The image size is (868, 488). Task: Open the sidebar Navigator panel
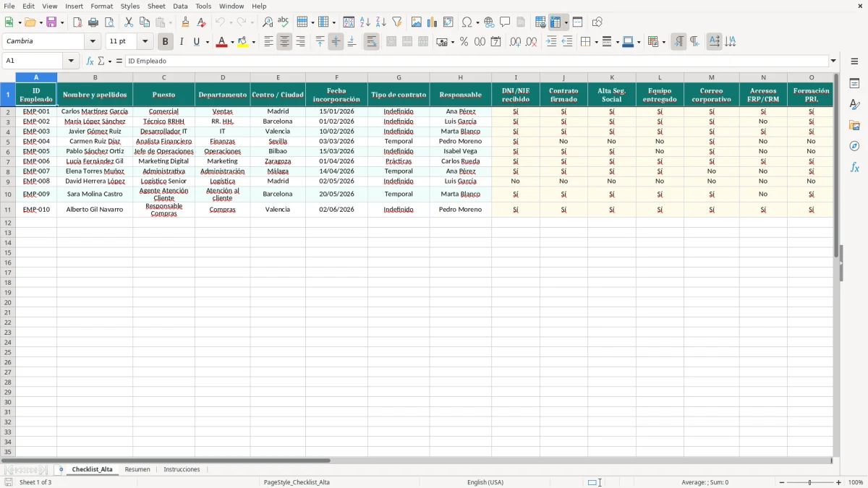pos(854,146)
